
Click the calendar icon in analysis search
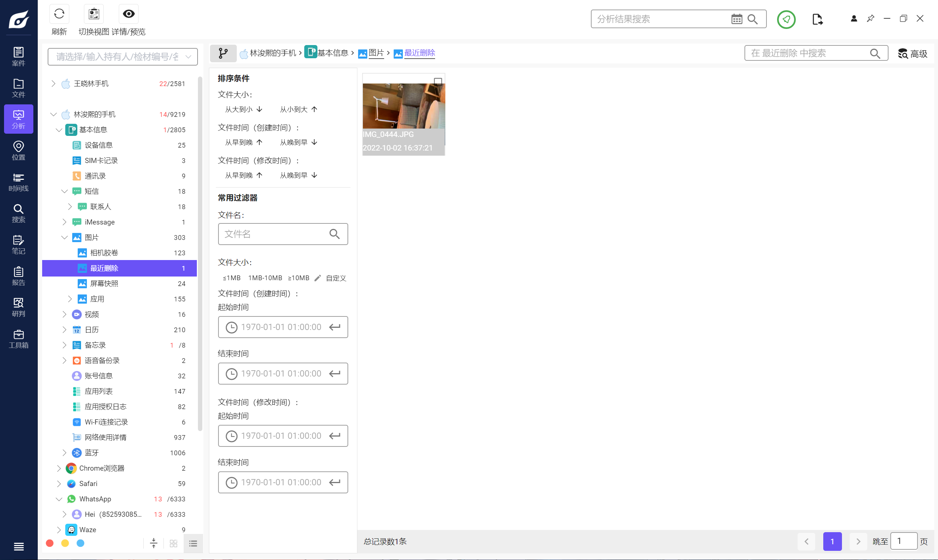tap(736, 19)
